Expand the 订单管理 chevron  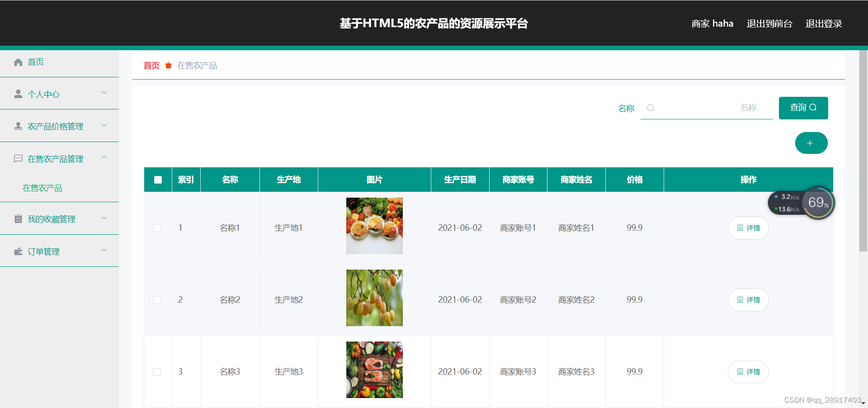[x=104, y=250]
